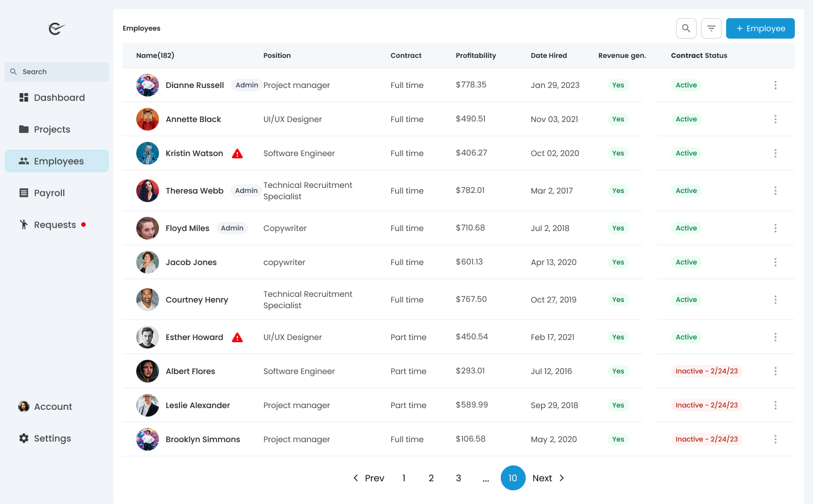Open the filter icon button

tap(711, 28)
